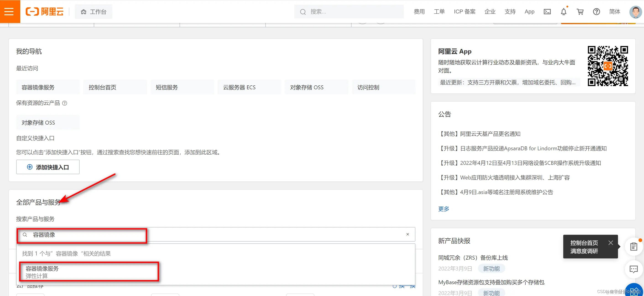Open help via the question mark icon

pyautogui.click(x=597, y=11)
